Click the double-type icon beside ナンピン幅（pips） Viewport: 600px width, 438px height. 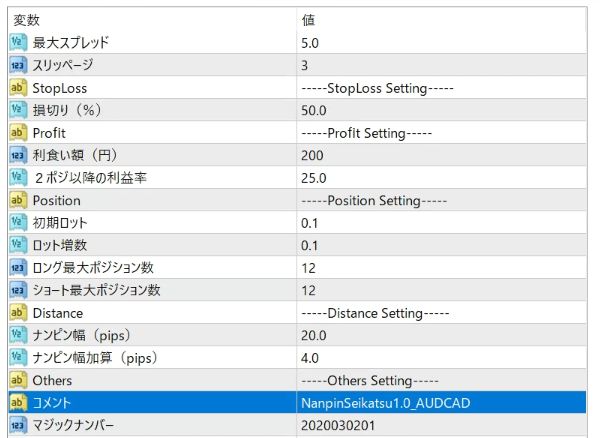[17, 335]
